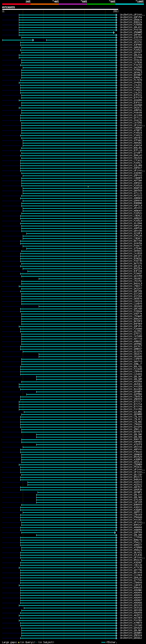Select the UniRef100_O65876 label
Viewport: 146px width, 644px height.
(131, 299)
